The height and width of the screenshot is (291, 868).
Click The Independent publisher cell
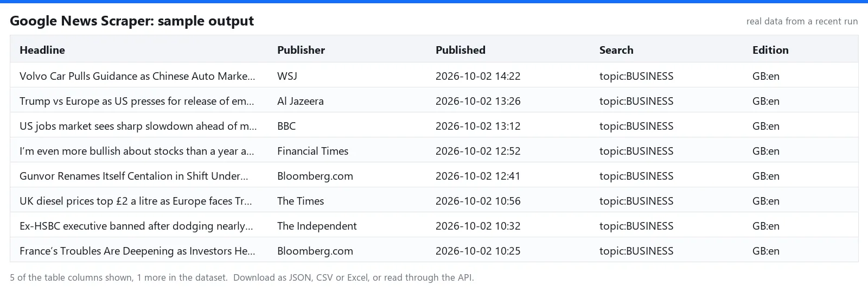point(317,226)
